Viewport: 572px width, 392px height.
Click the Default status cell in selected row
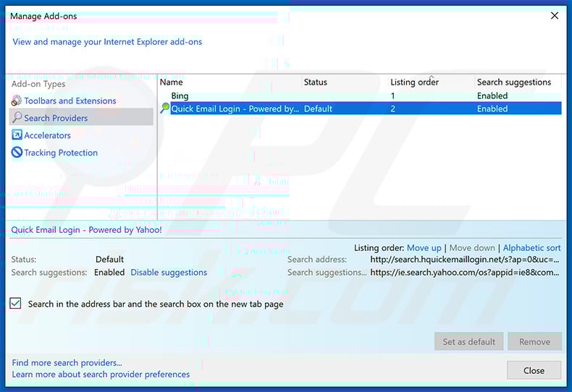[318, 108]
